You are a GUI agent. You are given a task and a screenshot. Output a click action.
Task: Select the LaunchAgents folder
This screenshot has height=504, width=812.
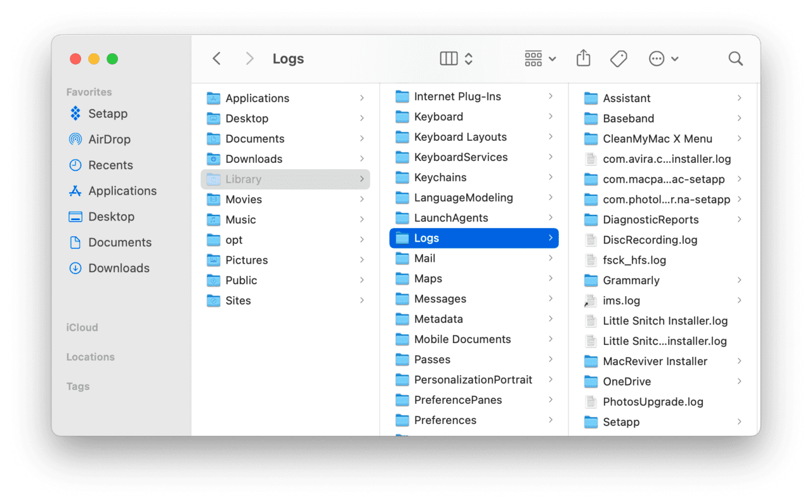(474, 218)
